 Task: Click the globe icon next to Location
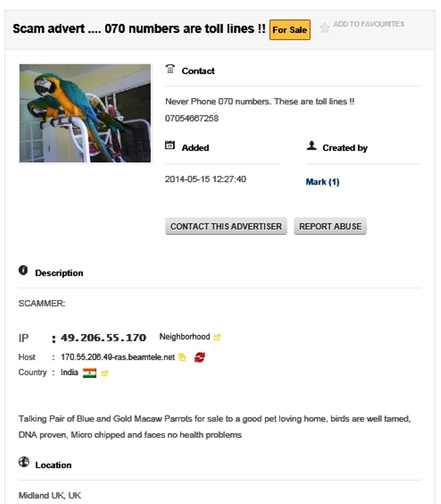click(24, 462)
